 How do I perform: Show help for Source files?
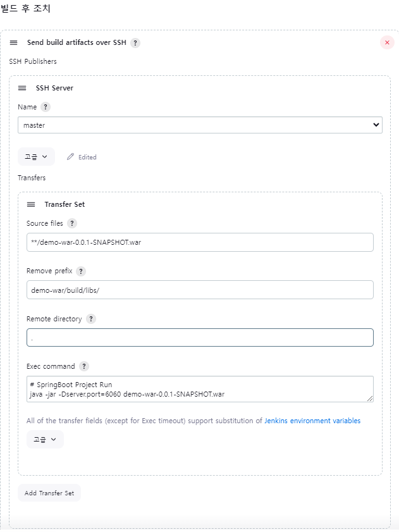pyautogui.click(x=72, y=223)
